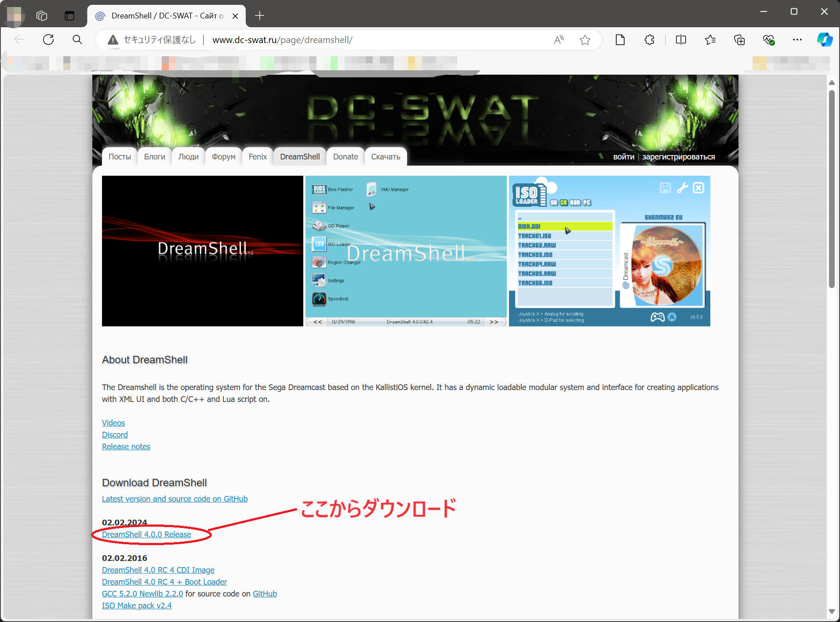
Task: Close the DreamShell / DC-SWAT tab
Action: (235, 16)
